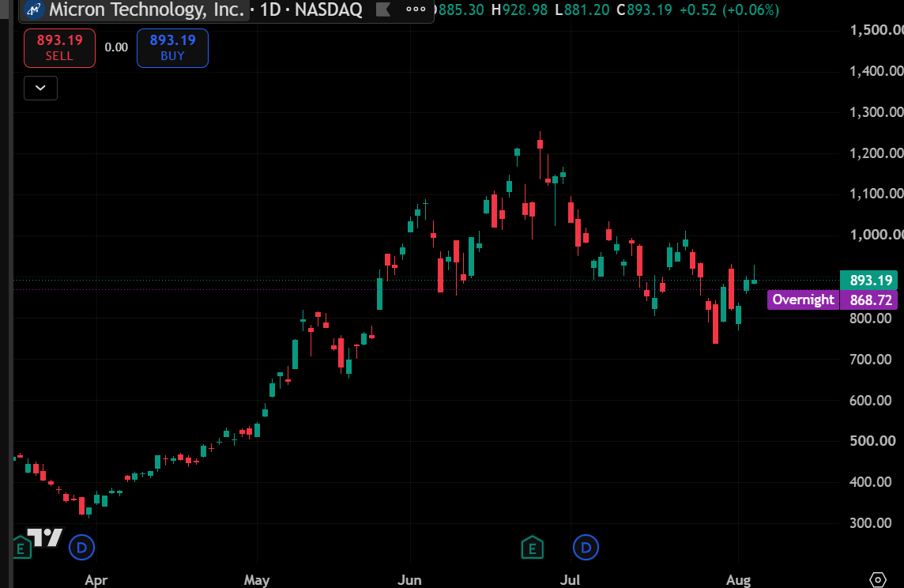Click the 0.00 spread value

pos(116,48)
